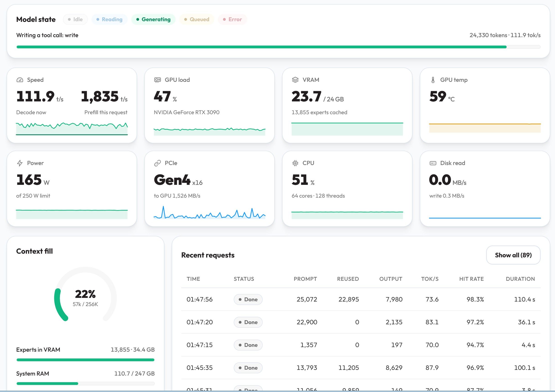555x392 pixels.
Task: Click the Experts in VRAM bar
Action: coord(85,360)
